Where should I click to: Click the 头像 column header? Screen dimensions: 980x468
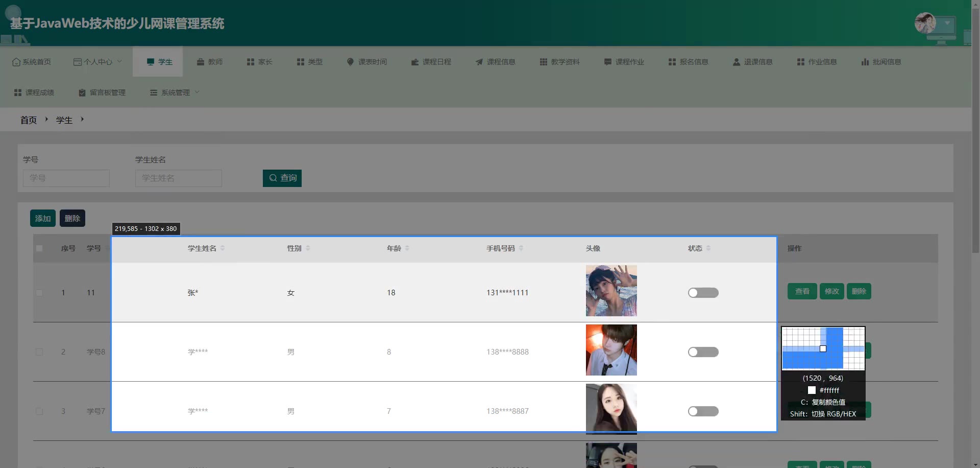click(x=593, y=248)
